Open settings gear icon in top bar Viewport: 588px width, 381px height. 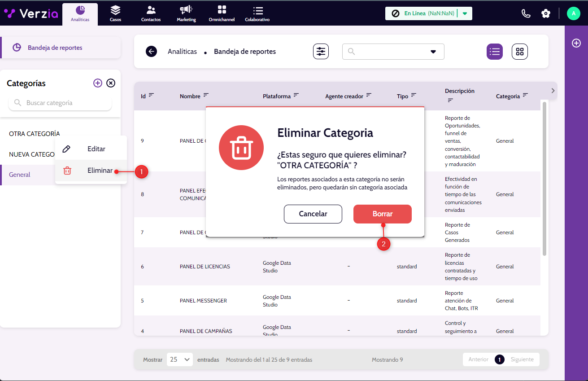click(546, 13)
